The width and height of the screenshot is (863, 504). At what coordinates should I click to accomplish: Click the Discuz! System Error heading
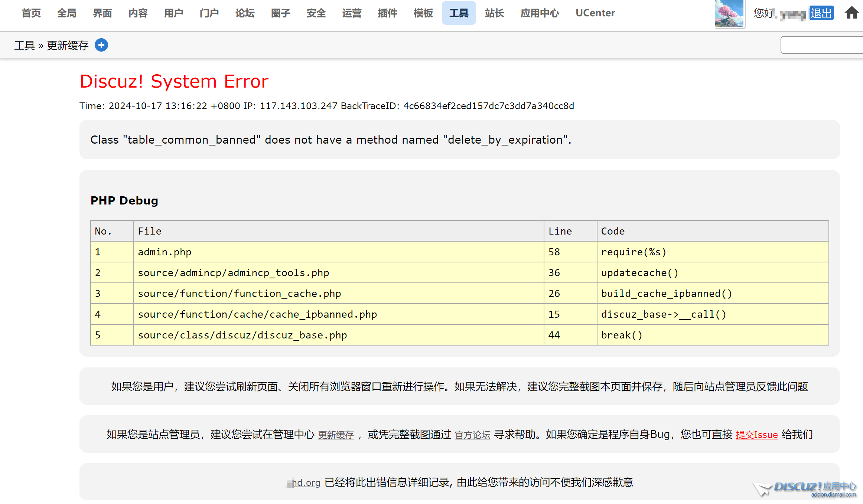174,81
